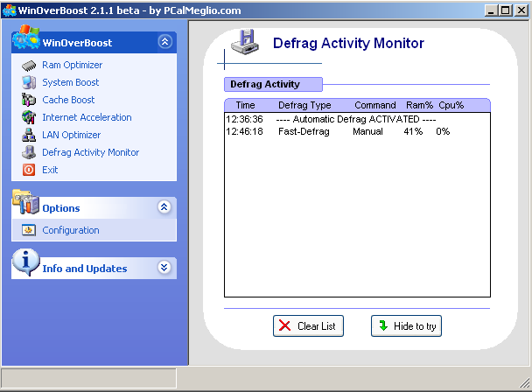
Task: Click the Command column header
Action: (x=374, y=105)
